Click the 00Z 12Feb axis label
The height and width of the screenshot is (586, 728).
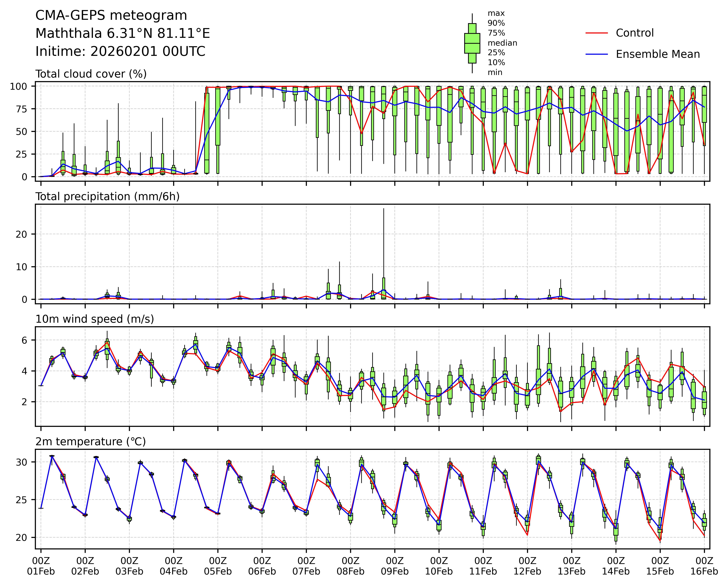tap(527, 566)
